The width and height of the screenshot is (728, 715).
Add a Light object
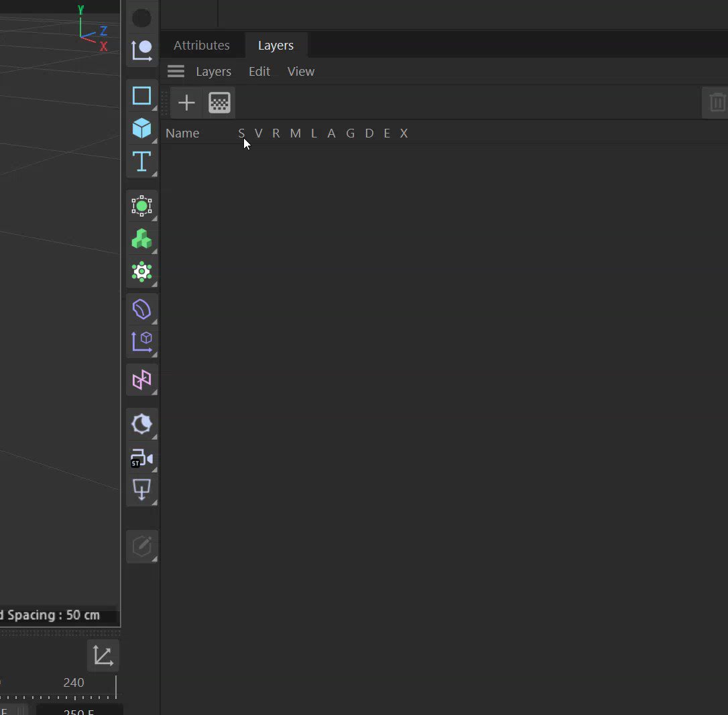[141, 489]
